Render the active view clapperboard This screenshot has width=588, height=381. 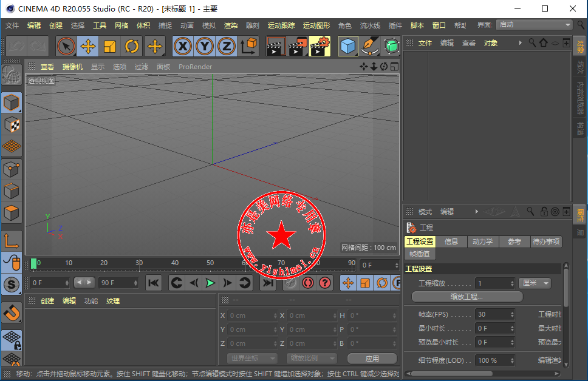276,47
